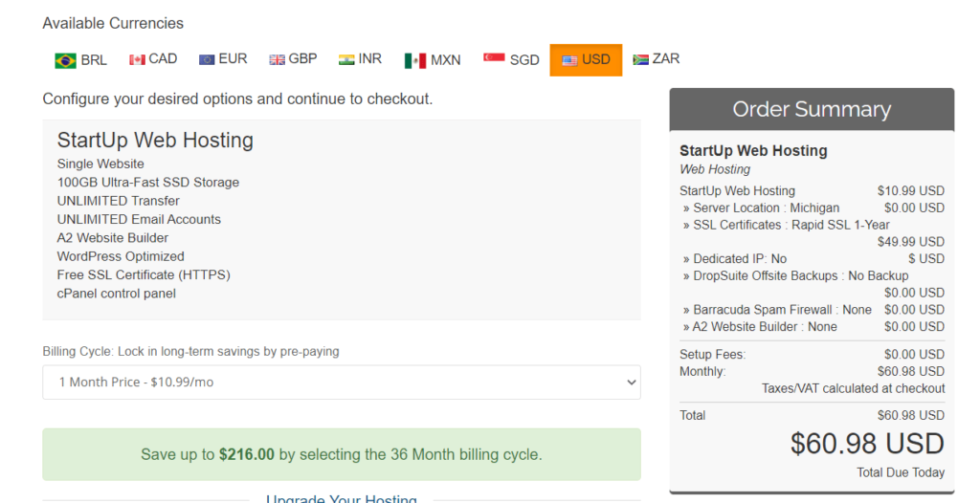This screenshot has height=503, width=980.
Task: Click the South Africa flag icon
Action: coord(640,60)
